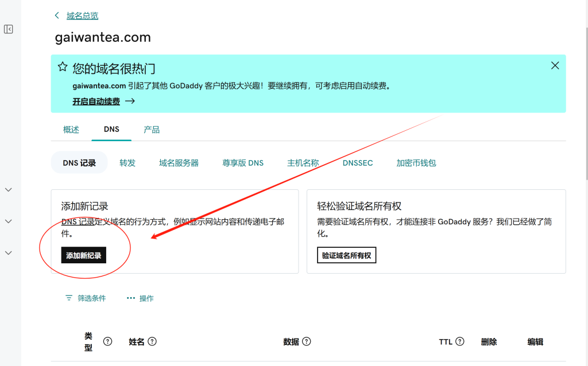Expand the second sidebar chevron

pyautogui.click(x=8, y=221)
